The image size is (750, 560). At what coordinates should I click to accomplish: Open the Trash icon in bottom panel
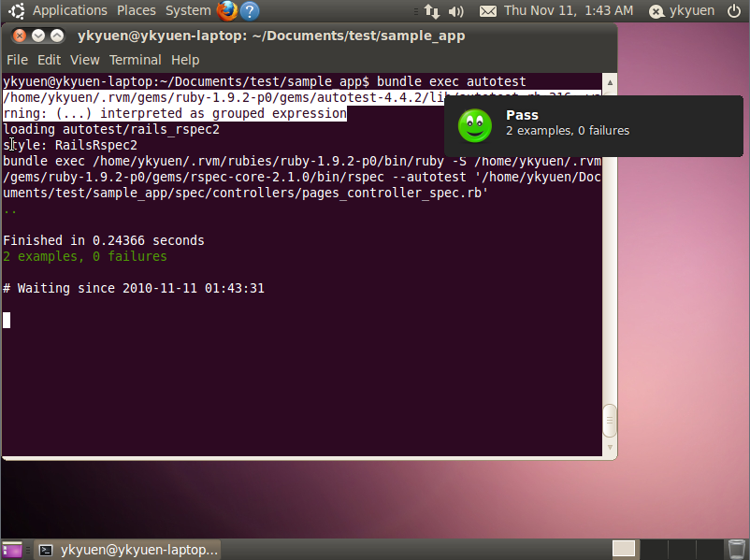click(736, 549)
